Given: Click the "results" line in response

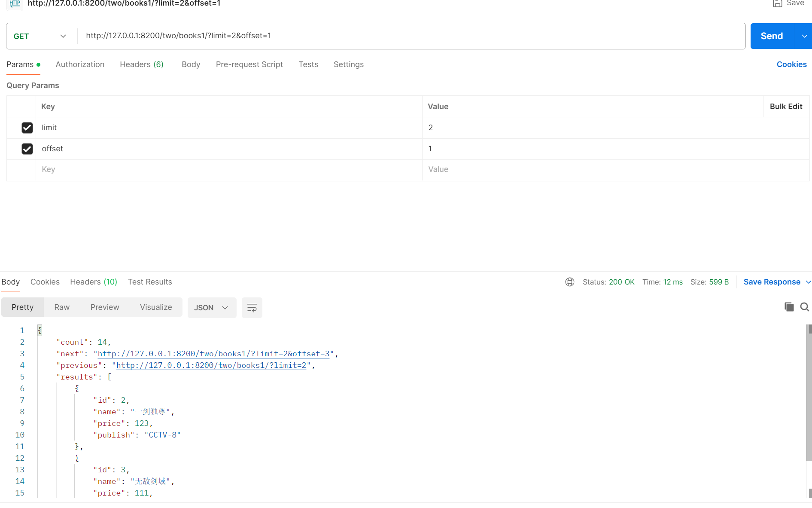Looking at the screenshot, I should click(x=84, y=377).
